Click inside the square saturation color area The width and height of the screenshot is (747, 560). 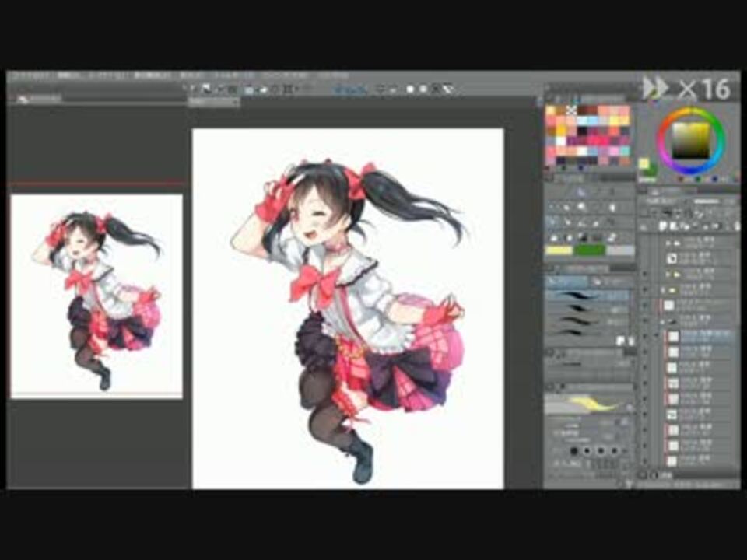tap(691, 141)
